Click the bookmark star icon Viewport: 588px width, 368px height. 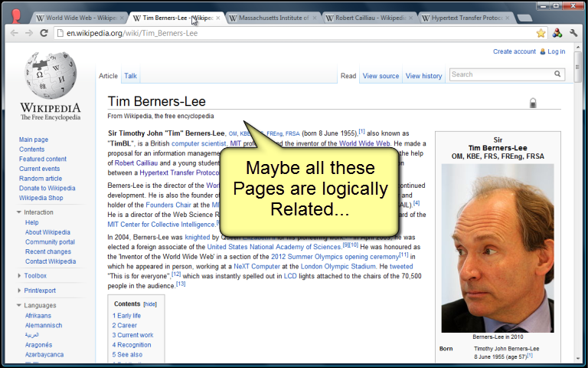click(x=541, y=33)
